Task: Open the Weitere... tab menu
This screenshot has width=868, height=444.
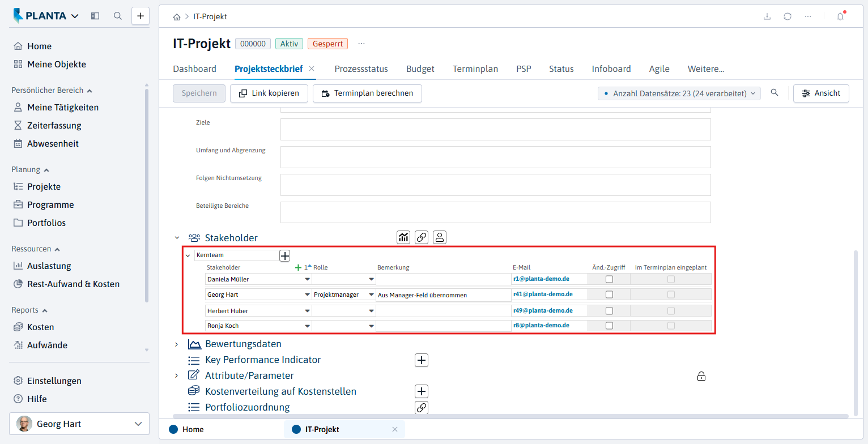Action: pyautogui.click(x=706, y=69)
